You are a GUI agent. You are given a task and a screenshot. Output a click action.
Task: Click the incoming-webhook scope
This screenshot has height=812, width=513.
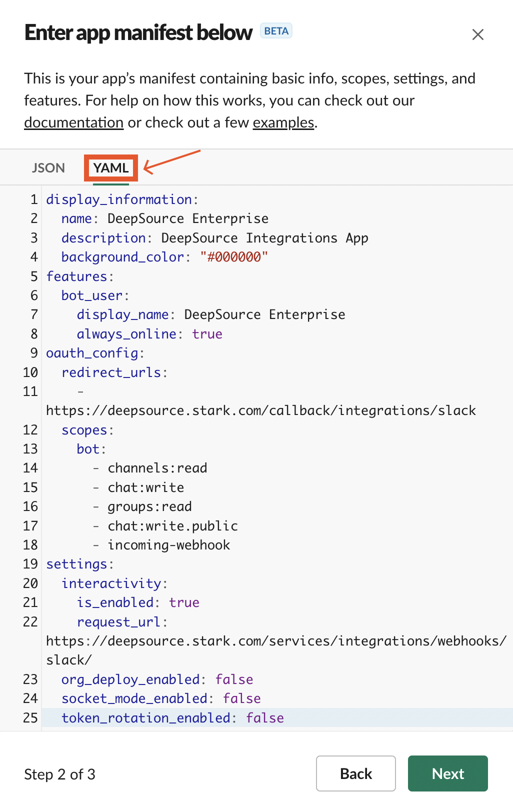(169, 545)
